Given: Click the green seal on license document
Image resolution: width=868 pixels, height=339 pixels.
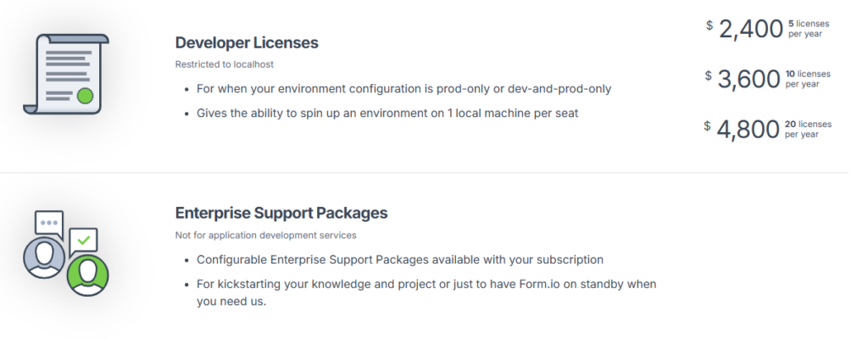Looking at the screenshot, I should (85, 96).
